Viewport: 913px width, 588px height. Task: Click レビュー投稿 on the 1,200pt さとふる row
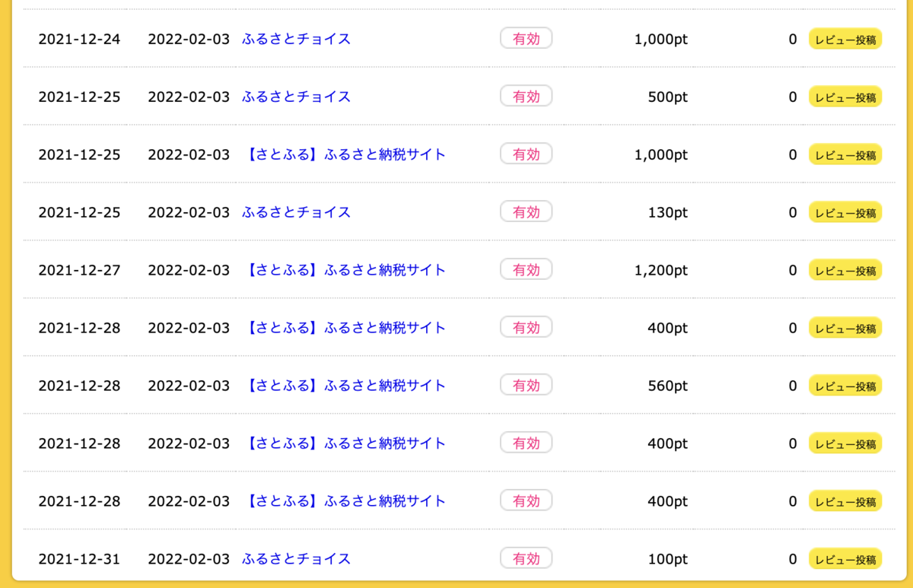click(x=845, y=270)
